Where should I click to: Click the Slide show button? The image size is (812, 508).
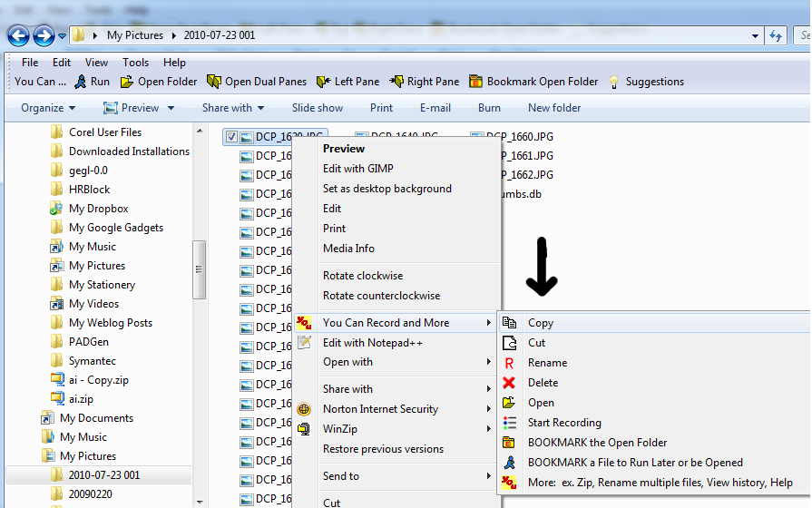click(x=318, y=108)
